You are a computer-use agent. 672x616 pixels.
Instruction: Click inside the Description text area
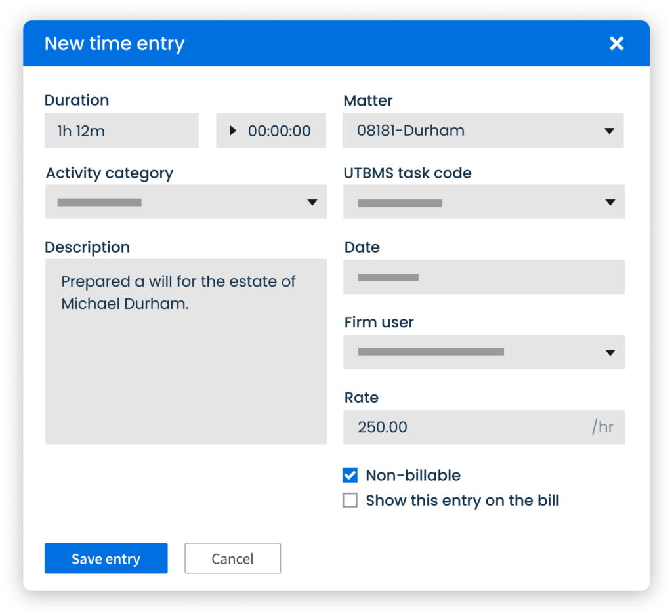pos(186,367)
